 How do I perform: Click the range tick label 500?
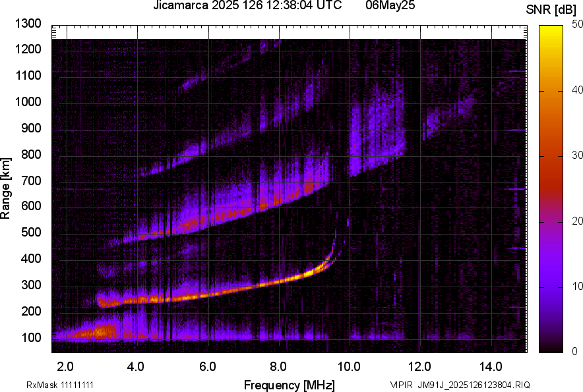pos(31,232)
